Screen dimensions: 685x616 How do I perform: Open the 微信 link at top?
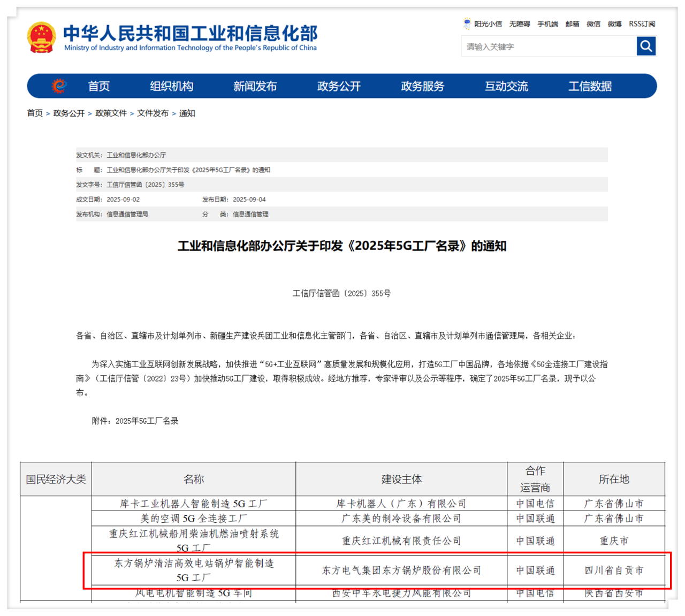593,24
